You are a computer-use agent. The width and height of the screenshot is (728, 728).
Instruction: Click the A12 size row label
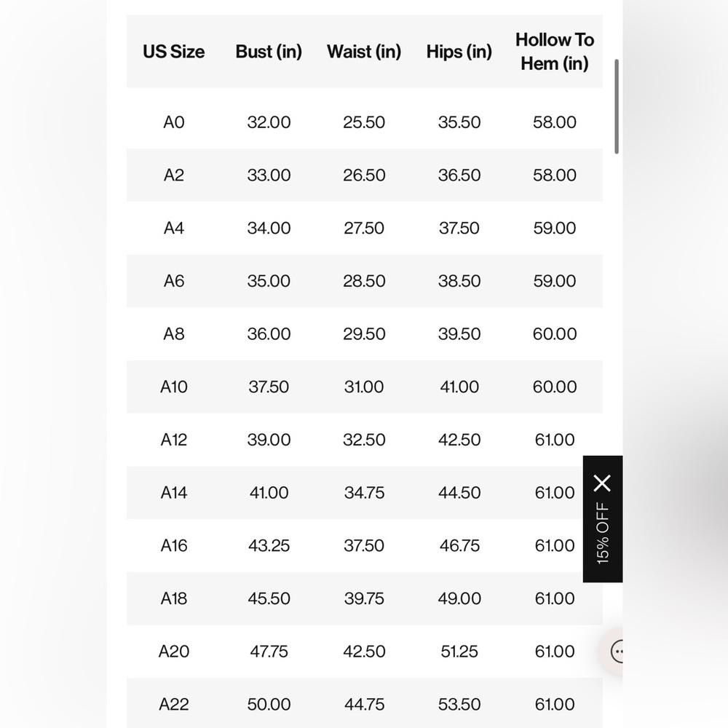pos(174,440)
